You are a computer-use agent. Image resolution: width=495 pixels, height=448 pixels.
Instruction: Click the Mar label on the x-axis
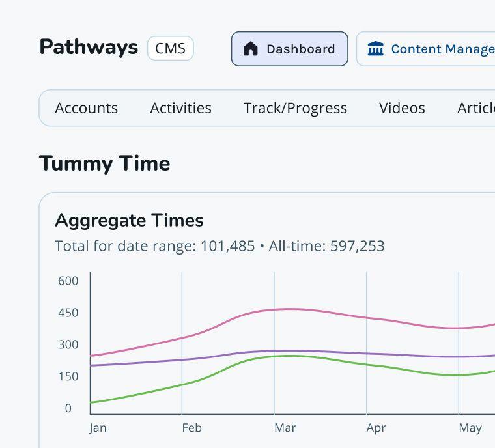tap(285, 428)
